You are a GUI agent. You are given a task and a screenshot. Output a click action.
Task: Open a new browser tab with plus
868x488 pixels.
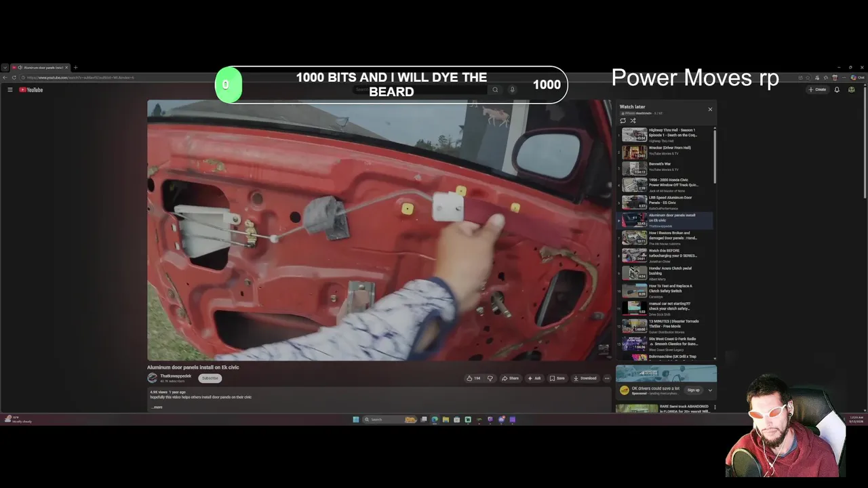pyautogui.click(x=75, y=67)
